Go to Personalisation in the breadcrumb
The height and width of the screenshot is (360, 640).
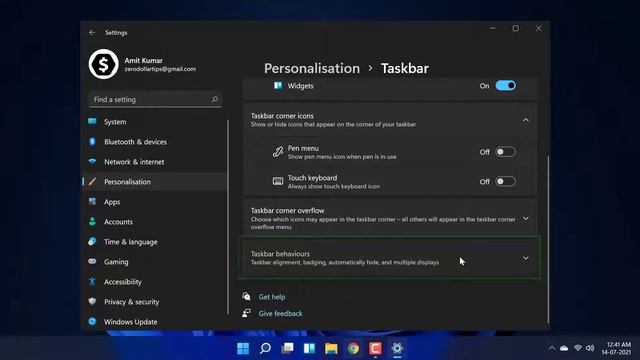point(312,68)
